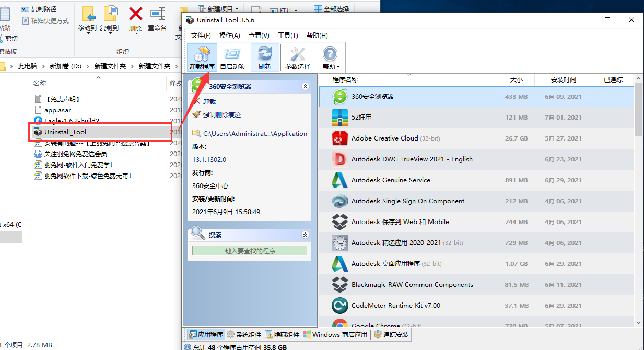Image resolution: width=644 pixels, height=350 pixels.
Task: Click the 键入要查找的程序 search field
Action: point(250,251)
